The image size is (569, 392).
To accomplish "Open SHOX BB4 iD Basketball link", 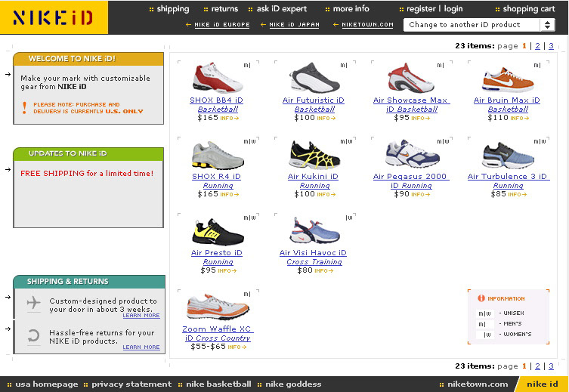I will (x=217, y=104).
